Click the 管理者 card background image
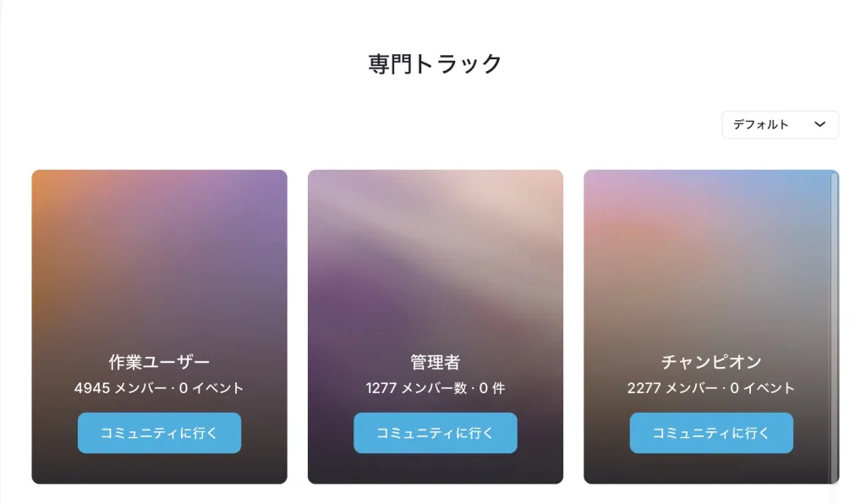This screenshot has width=866, height=504. click(x=435, y=254)
